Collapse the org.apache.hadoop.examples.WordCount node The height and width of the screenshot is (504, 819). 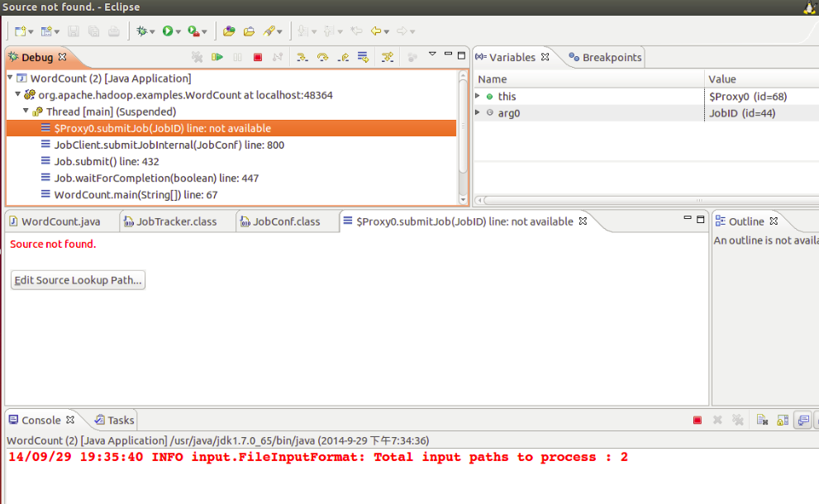point(17,94)
